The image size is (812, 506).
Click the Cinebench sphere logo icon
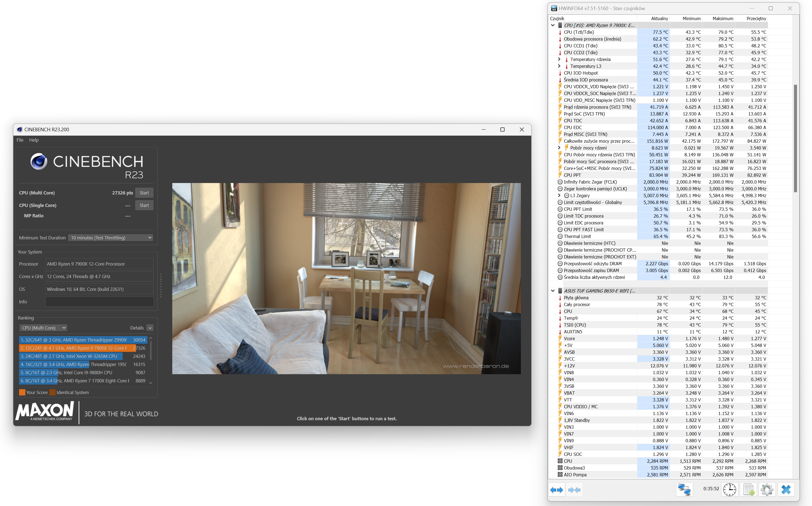(x=39, y=161)
